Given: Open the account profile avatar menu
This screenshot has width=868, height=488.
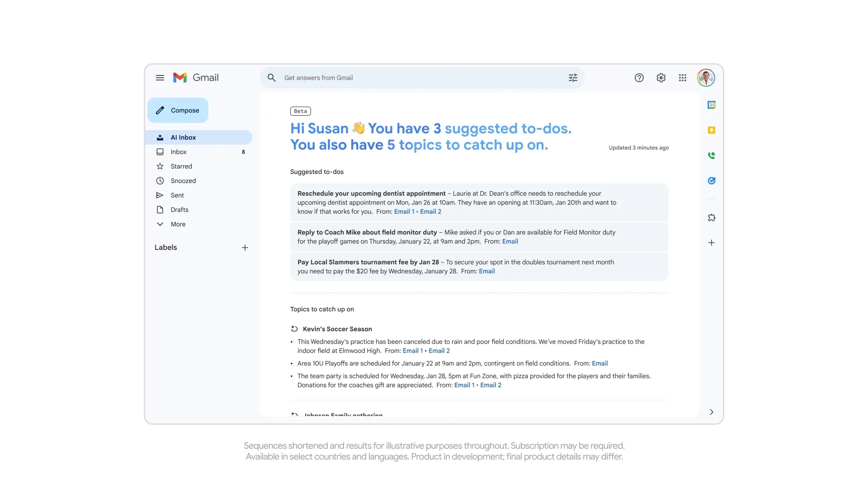Looking at the screenshot, I should coord(706,78).
